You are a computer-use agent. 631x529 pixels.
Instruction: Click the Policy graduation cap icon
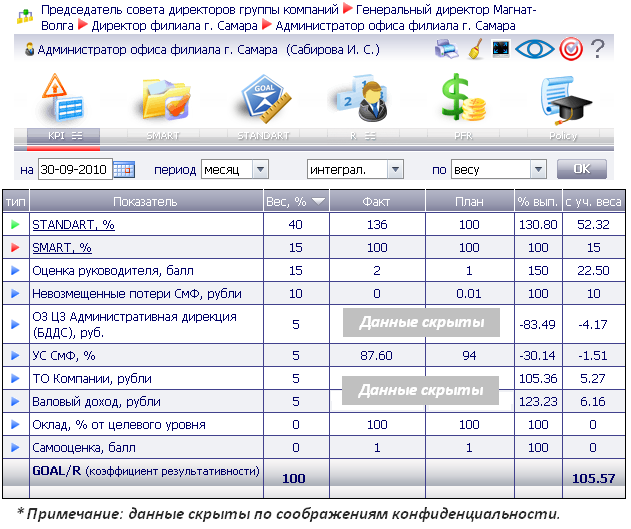tap(565, 100)
